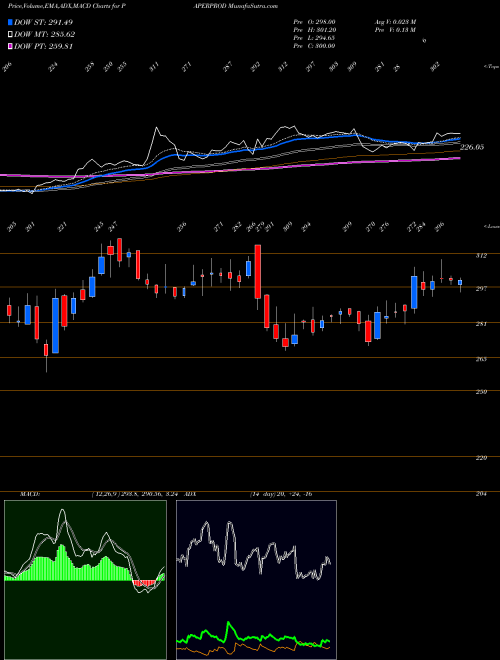Click the 259 label on the price axis
The height and width of the screenshot is (660, 500).
tap(481, 392)
